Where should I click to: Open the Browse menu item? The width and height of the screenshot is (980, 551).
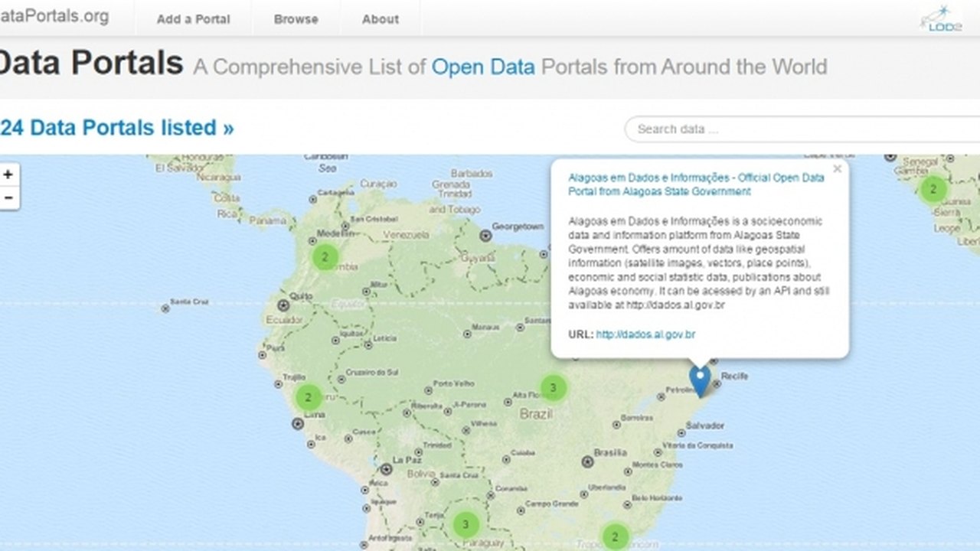(296, 19)
